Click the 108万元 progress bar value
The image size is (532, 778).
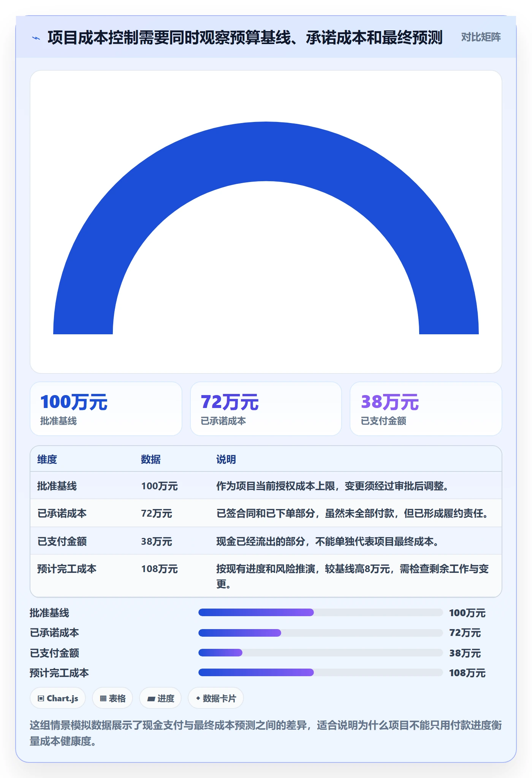(x=467, y=673)
